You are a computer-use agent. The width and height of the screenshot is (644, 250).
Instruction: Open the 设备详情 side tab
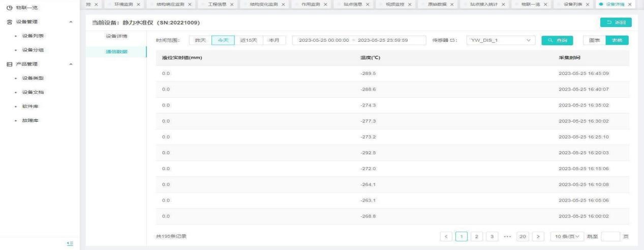pos(116,36)
